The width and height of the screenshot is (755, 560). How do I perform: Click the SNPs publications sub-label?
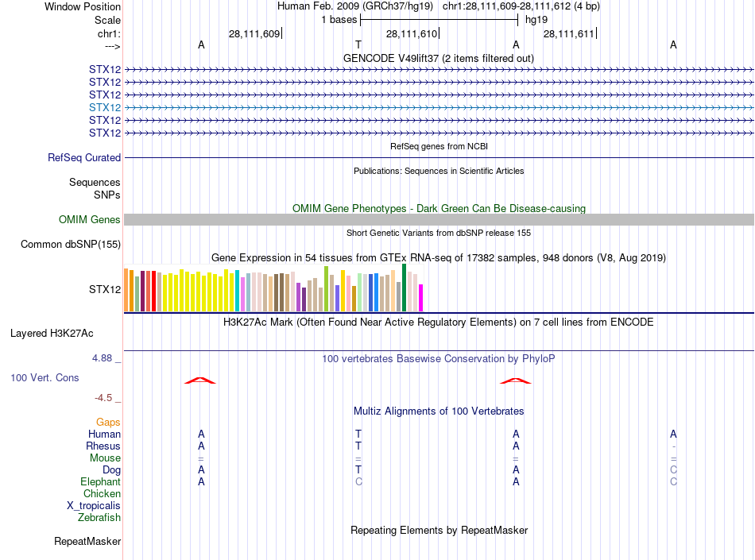107,195
